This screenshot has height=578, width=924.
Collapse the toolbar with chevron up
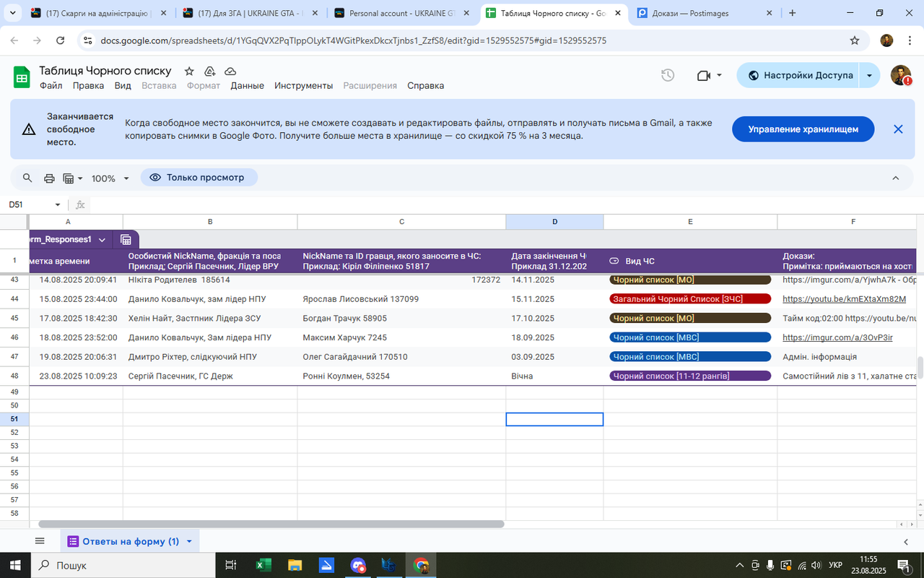point(896,178)
